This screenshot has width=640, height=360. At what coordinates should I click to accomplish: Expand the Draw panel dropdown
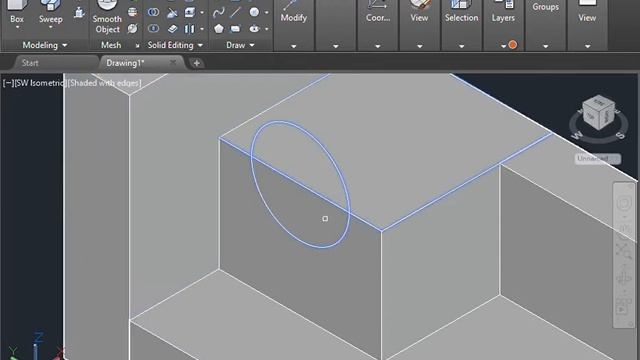tap(252, 45)
